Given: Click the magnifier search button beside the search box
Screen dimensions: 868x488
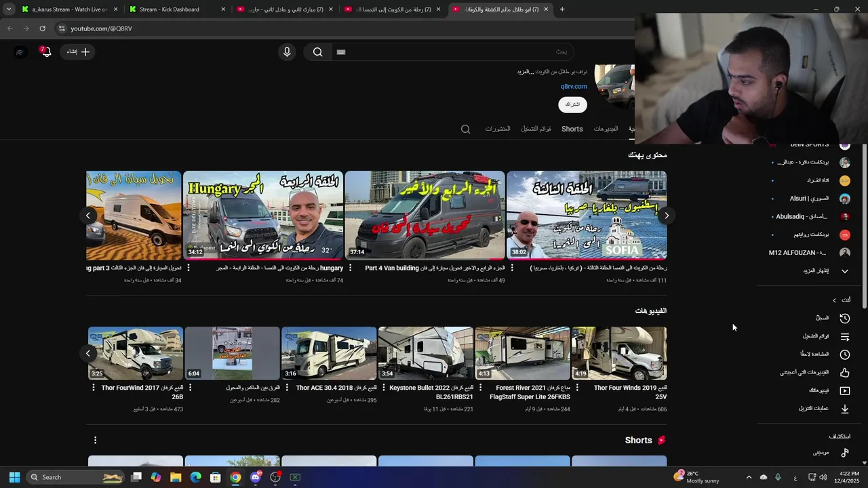Looking at the screenshot, I should 317,52.
